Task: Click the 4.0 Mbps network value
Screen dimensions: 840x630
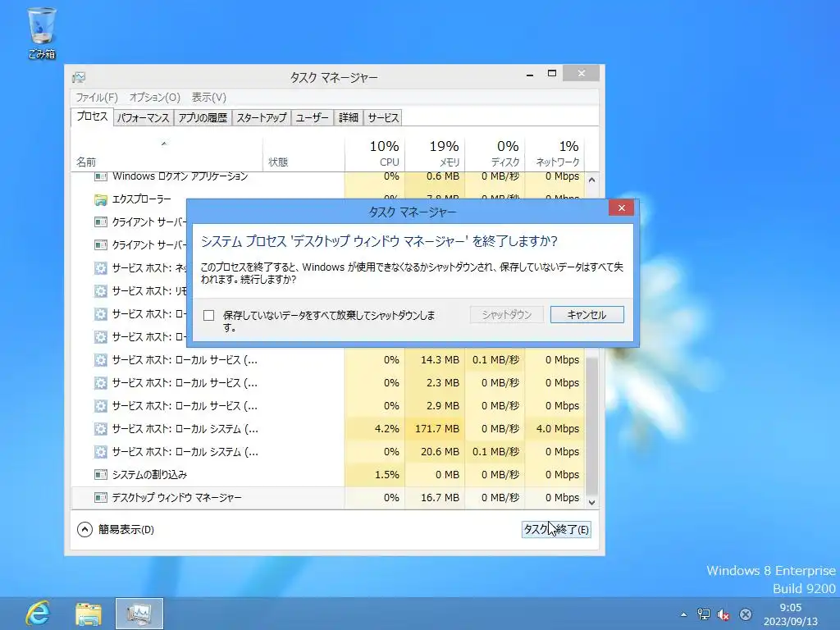Action: (x=558, y=428)
